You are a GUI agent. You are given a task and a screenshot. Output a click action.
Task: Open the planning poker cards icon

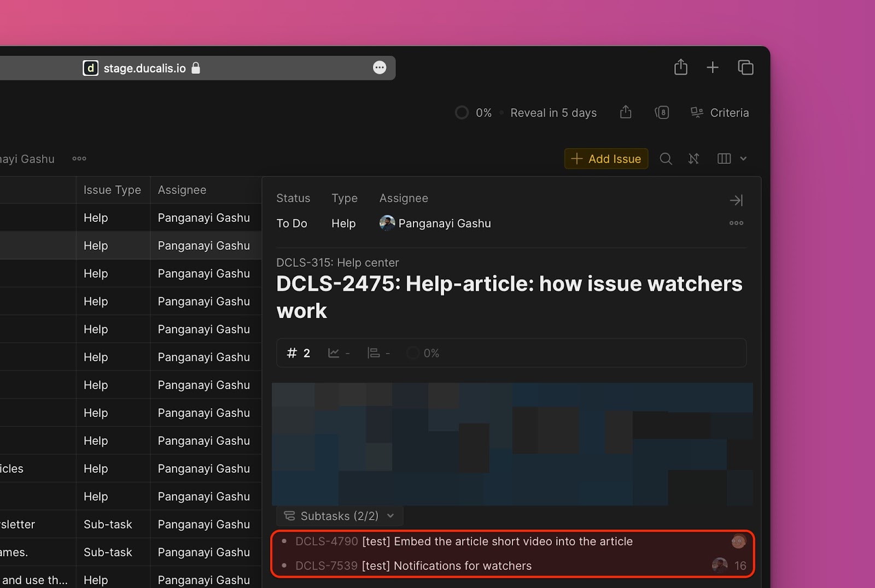tap(662, 113)
